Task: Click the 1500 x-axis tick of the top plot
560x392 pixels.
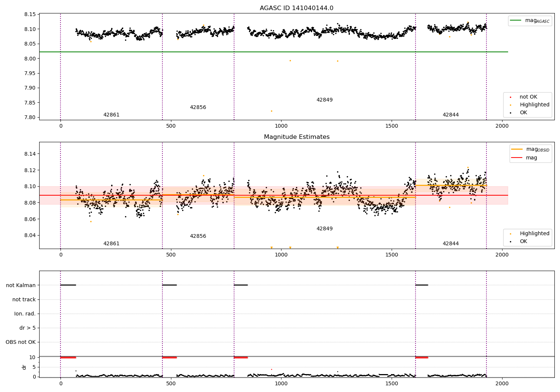Action: 392,126
